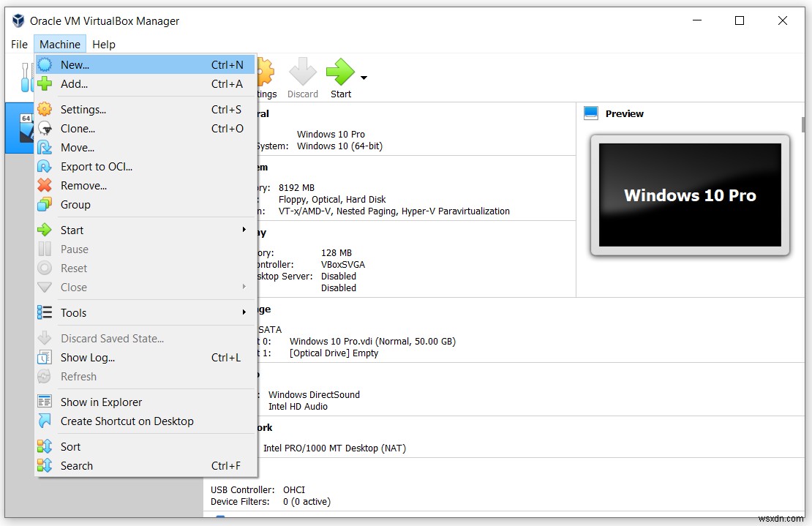Click Remove to delete the virtual machine
This screenshot has height=526, width=812.
pos(83,185)
